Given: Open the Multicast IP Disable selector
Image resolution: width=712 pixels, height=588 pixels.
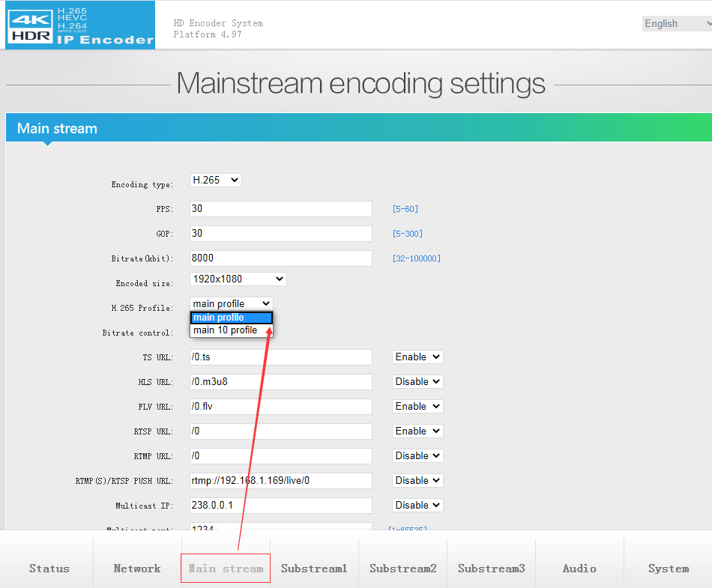Looking at the screenshot, I should click(x=417, y=506).
